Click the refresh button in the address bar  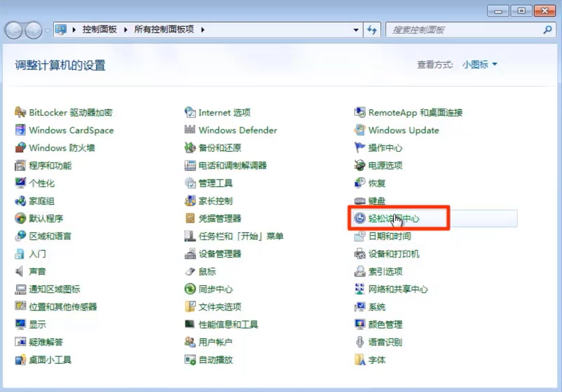click(372, 29)
